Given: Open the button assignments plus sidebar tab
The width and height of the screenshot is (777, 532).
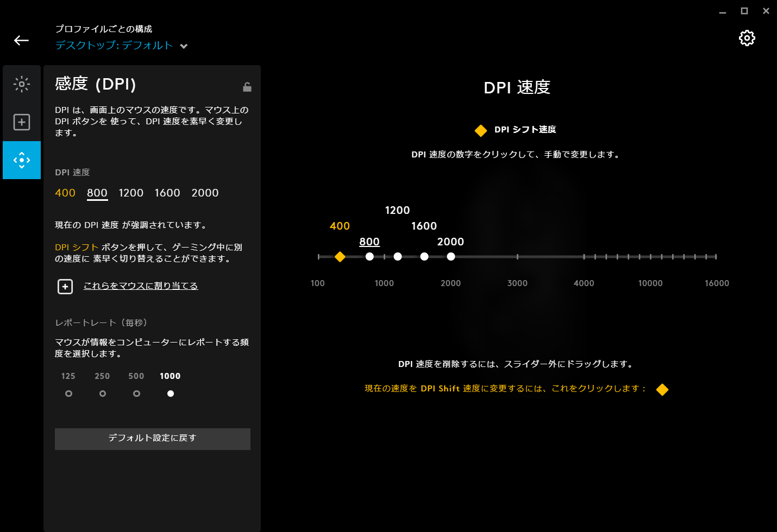Looking at the screenshot, I should (22, 122).
